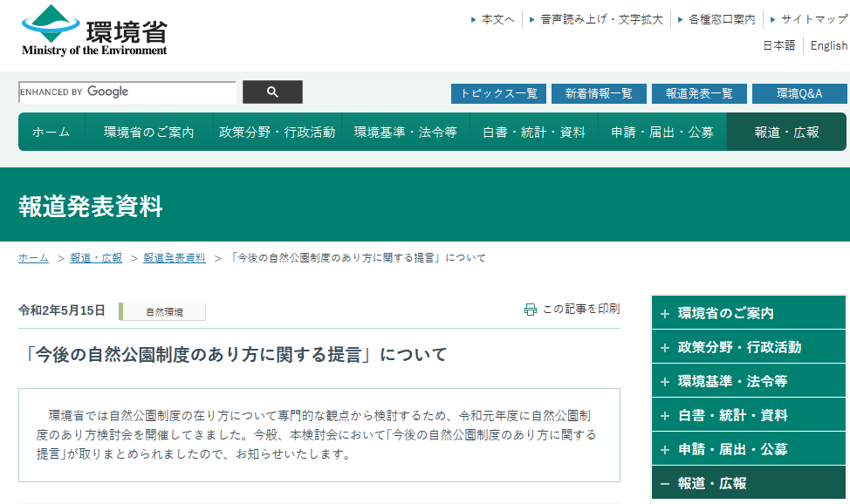
Task: Expand the 政策分野・行政活動 sidebar section
Action: [x=748, y=346]
